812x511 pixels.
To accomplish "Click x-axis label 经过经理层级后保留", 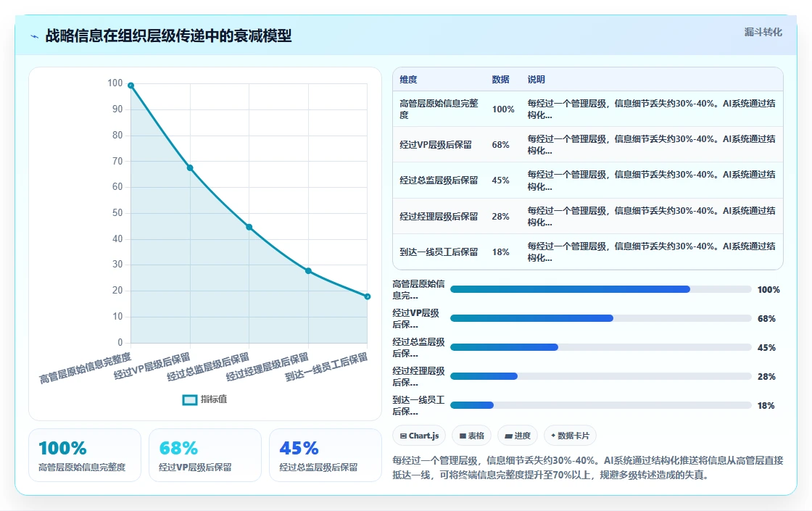I will coord(268,367).
